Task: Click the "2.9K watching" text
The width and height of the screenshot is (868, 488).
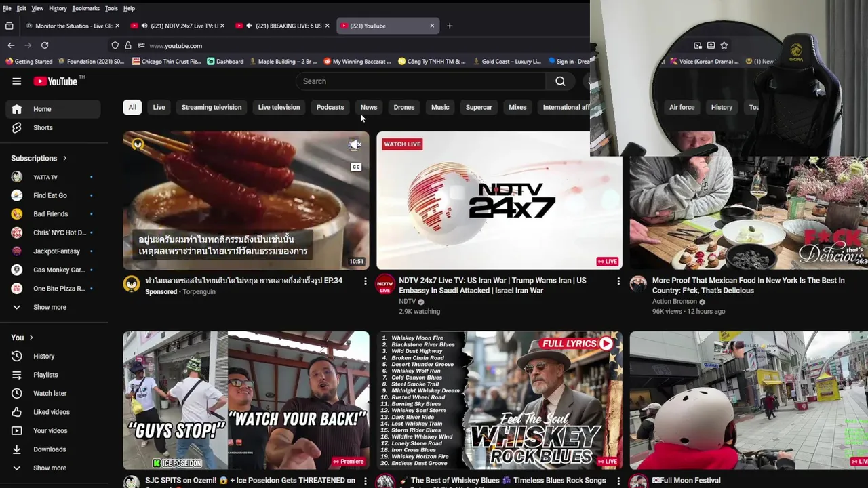Action: click(419, 312)
